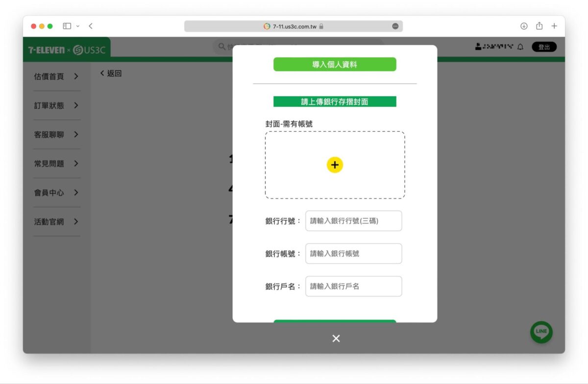
Task: Click the user profile icon
Action: (x=478, y=47)
